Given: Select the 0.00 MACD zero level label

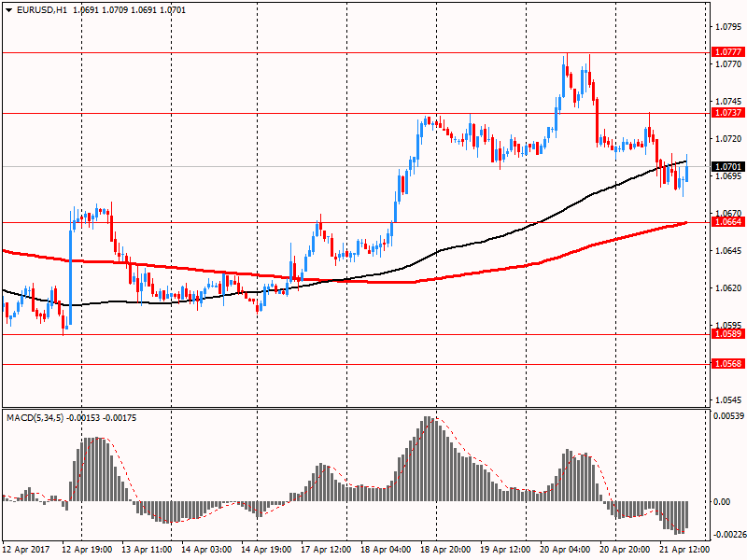Looking at the screenshot, I should pyautogui.click(x=722, y=501).
